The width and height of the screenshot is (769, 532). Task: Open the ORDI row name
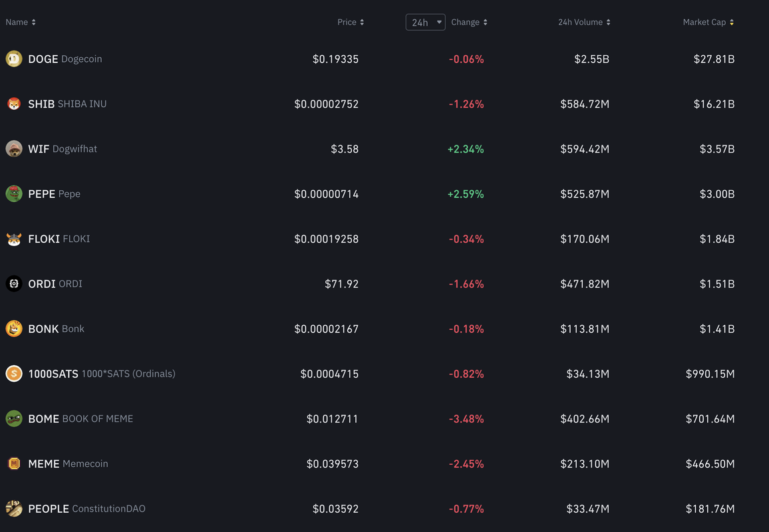[x=55, y=284]
